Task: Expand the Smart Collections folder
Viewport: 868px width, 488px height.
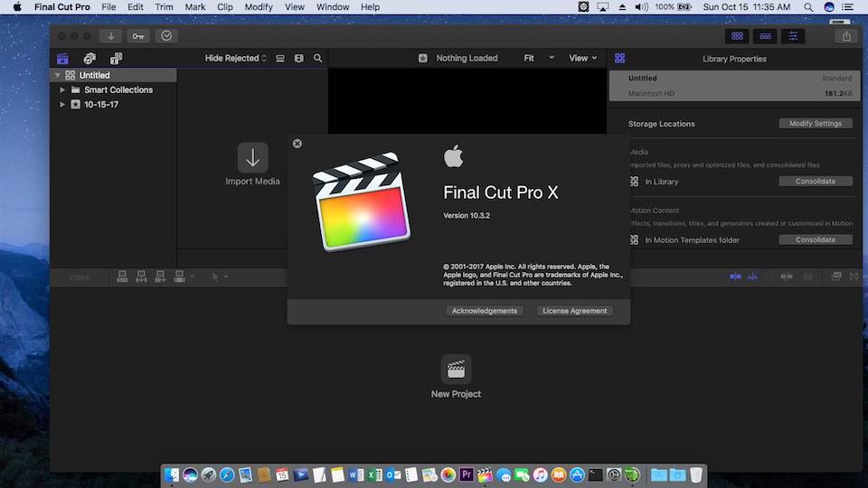Action: 62,90
